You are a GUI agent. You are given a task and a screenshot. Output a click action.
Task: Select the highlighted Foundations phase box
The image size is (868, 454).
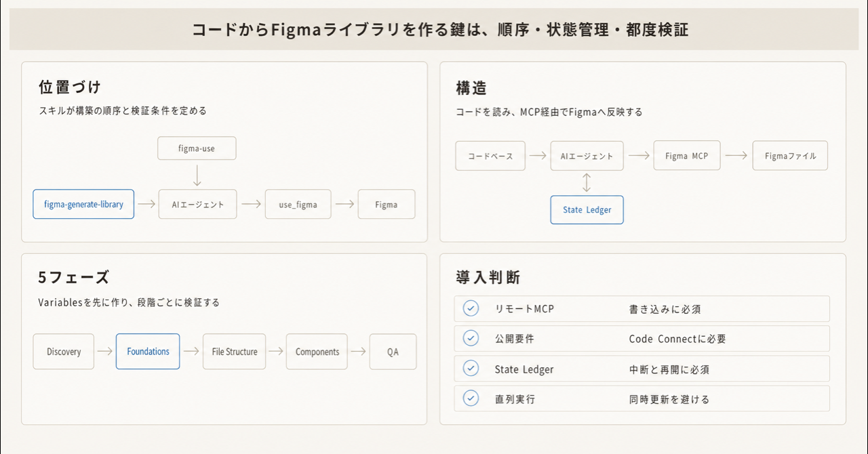click(x=148, y=352)
